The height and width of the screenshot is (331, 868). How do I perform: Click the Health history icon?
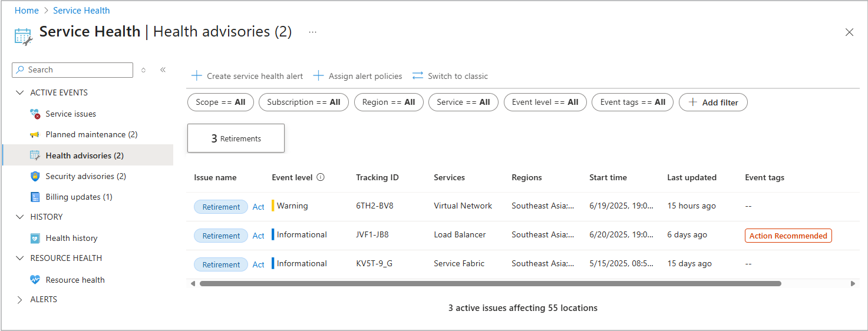(35, 238)
